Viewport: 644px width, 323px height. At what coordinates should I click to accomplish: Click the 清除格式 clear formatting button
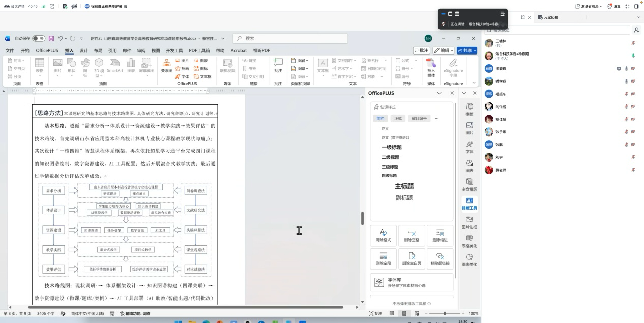[x=384, y=235]
